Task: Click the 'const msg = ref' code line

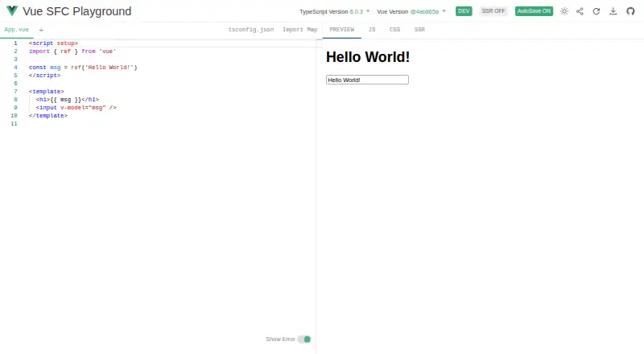Action: pyautogui.click(x=83, y=68)
